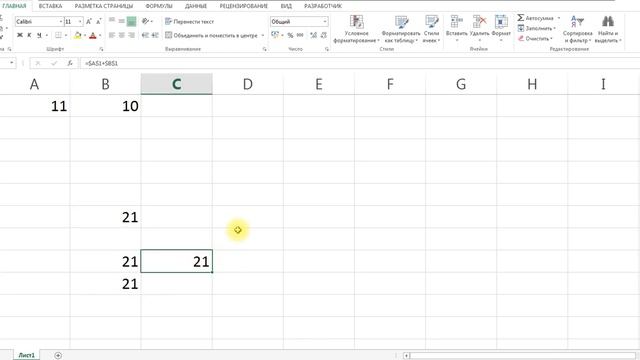Toggle align text right
Viewport: 640px width, 360px height.
[131, 36]
